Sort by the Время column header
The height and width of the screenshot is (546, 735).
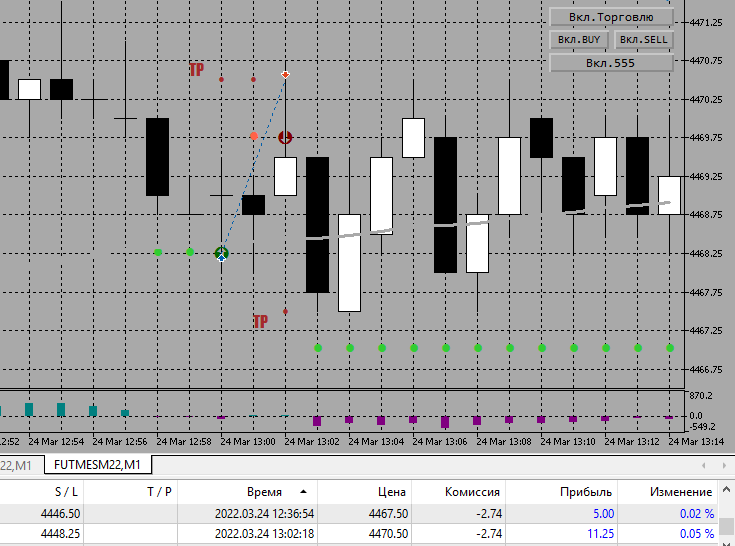(248, 492)
